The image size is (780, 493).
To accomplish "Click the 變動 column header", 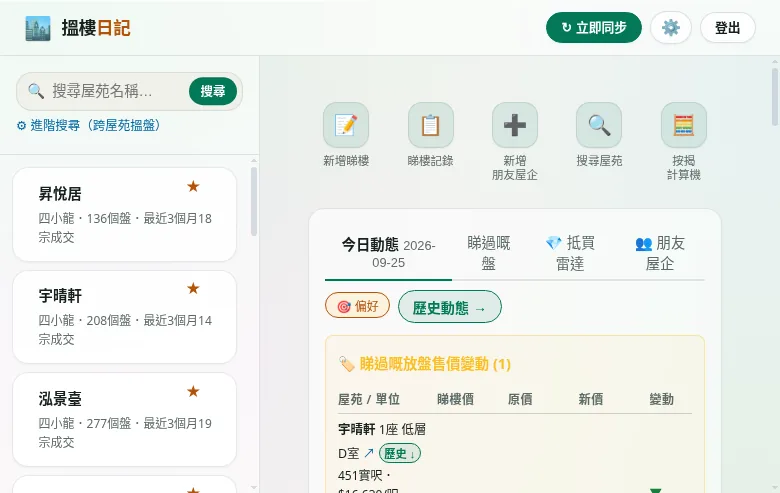I will pyautogui.click(x=661, y=399).
